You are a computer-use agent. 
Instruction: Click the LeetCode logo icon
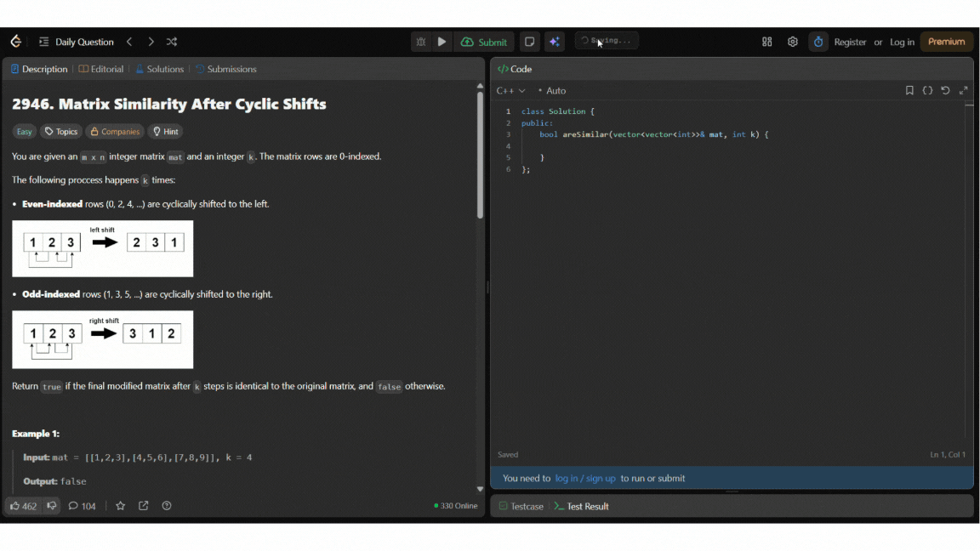click(16, 41)
